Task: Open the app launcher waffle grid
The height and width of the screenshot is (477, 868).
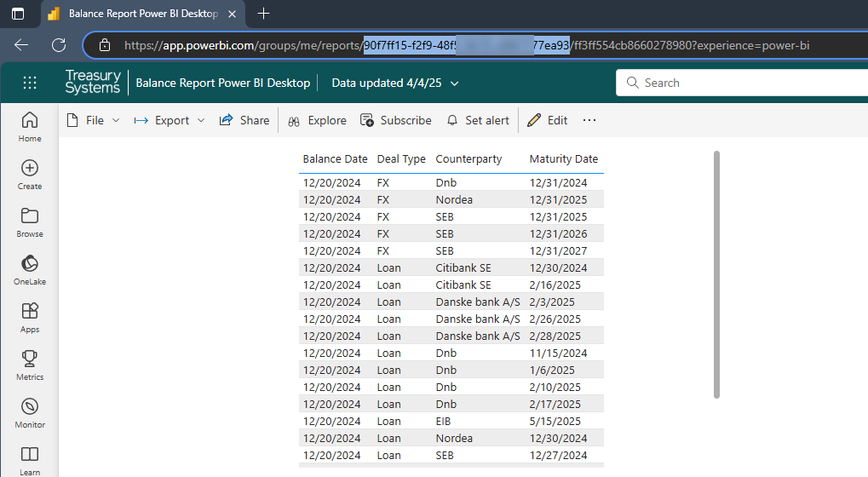Action: [30, 83]
